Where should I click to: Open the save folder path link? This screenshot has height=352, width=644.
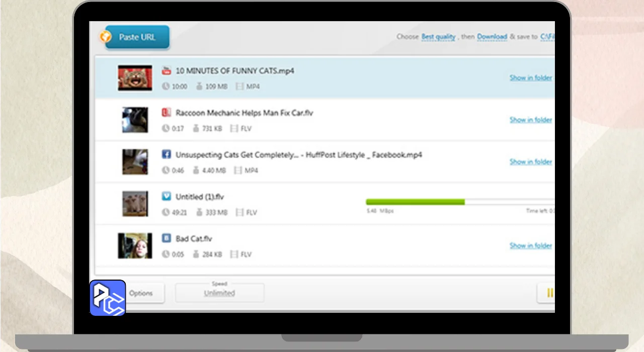[x=547, y=37]
